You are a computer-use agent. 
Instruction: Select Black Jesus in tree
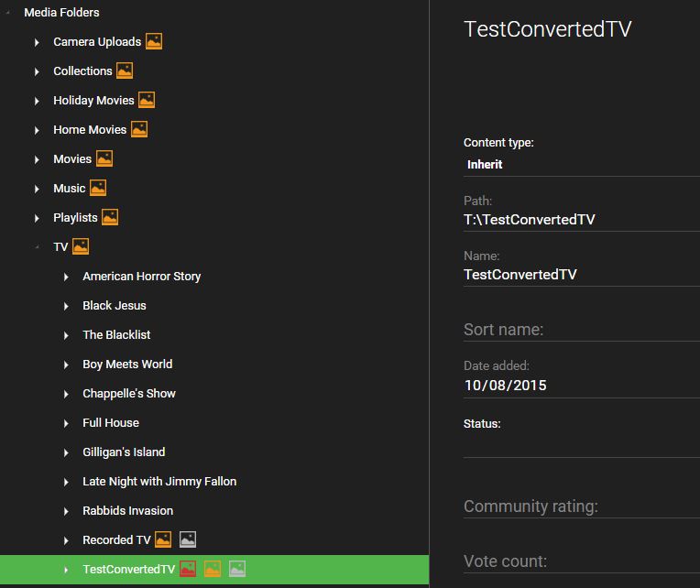(x=115, y=306)
